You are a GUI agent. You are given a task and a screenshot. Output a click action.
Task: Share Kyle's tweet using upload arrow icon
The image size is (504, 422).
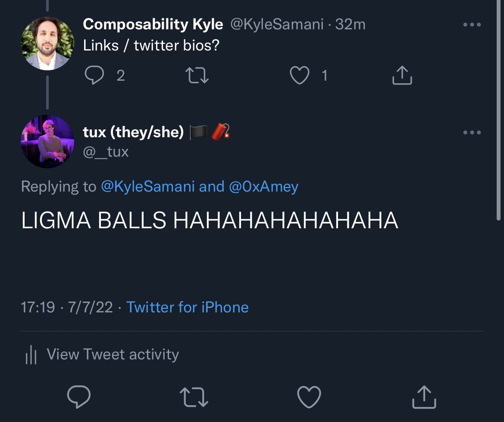402,75
